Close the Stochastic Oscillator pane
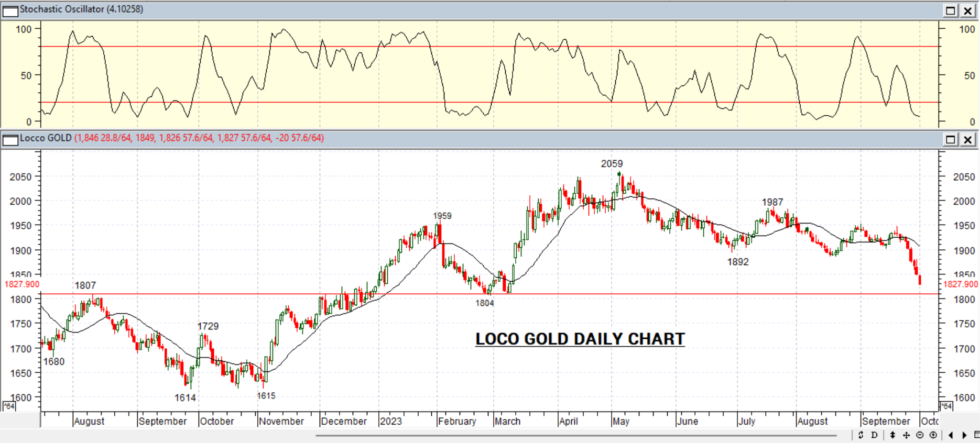The width and height of the screenshot is (980, 443). tap(968, 10)
